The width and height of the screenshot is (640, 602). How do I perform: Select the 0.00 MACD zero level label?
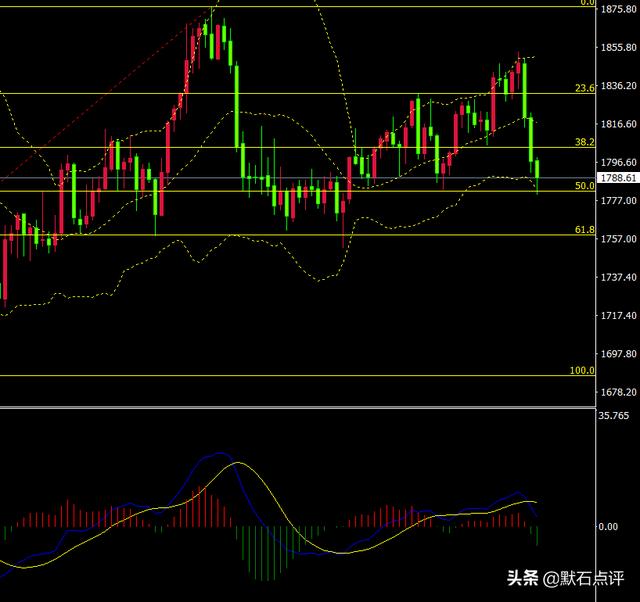[609, 526]
